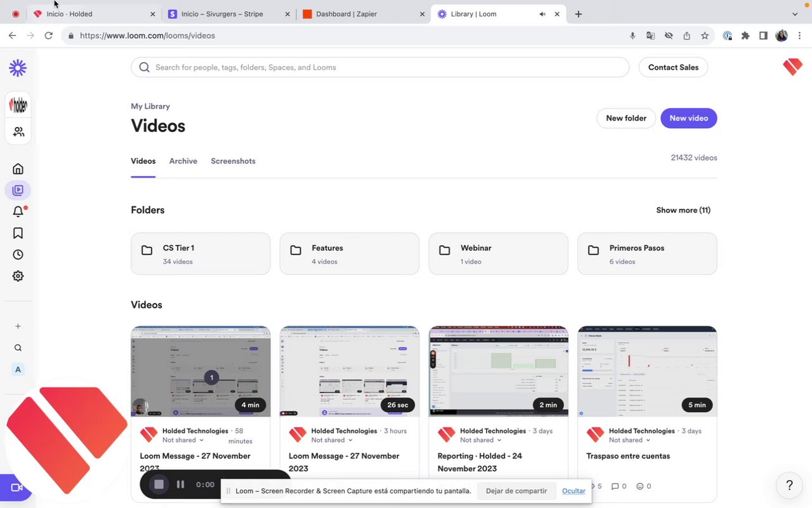Open 'Reporting · Holded - 24 November 2023' title
Viewport: 812px width, 508px height.
pyautogui.click(x=480, y=462)
